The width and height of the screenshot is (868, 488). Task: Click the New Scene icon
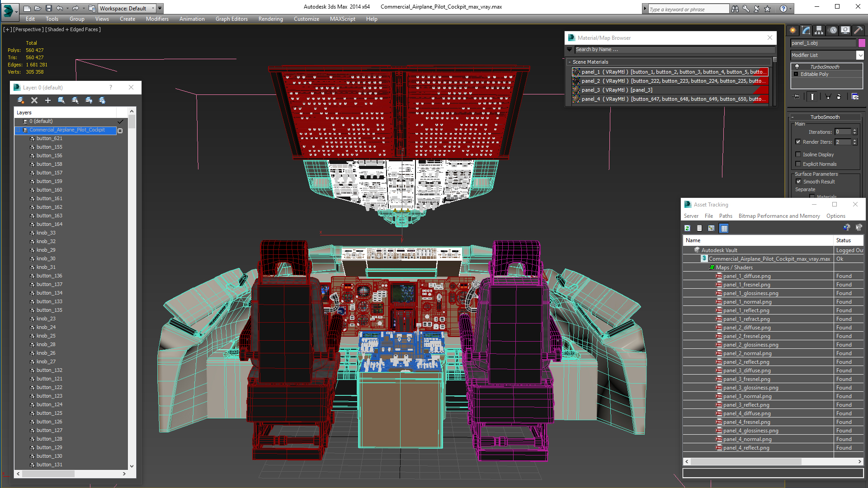point(27,8)
